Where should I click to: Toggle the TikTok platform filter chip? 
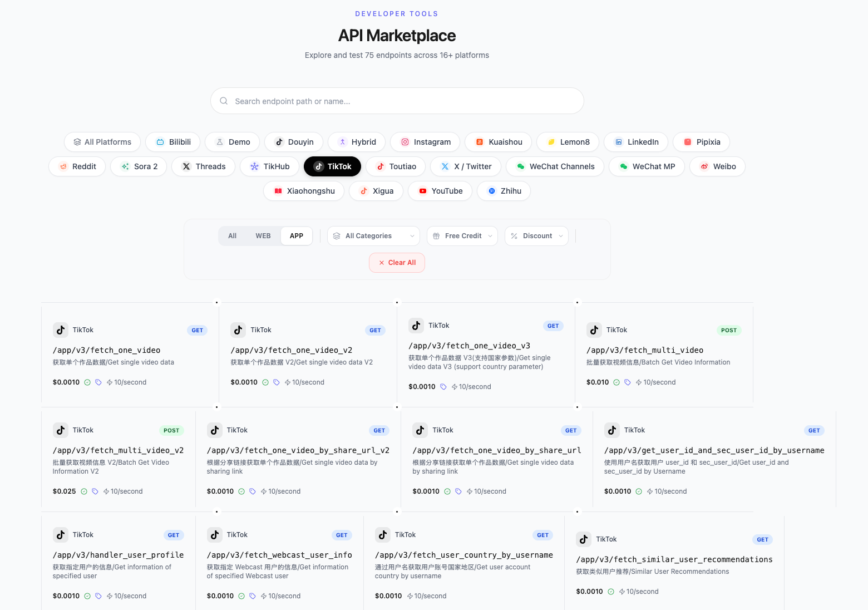332,166
